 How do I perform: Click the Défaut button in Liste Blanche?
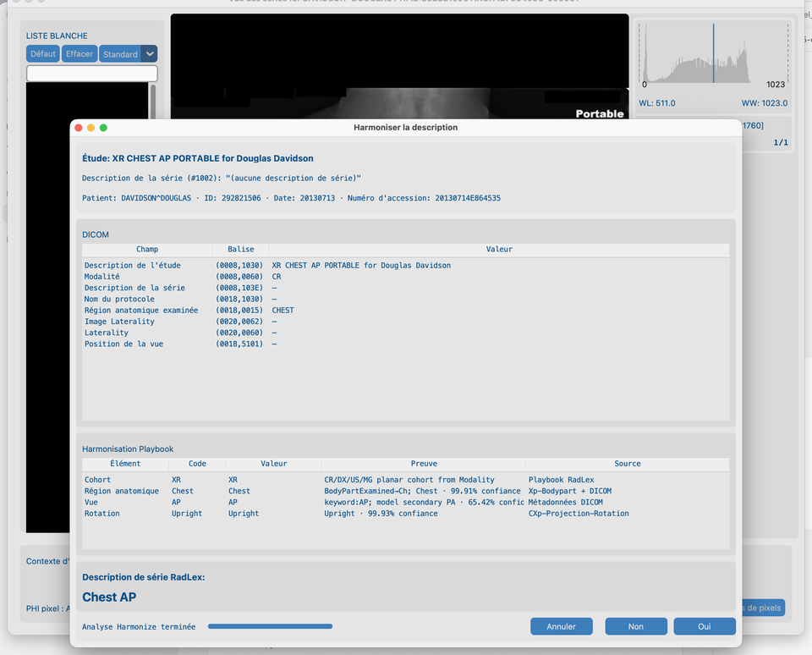[43, 54]
